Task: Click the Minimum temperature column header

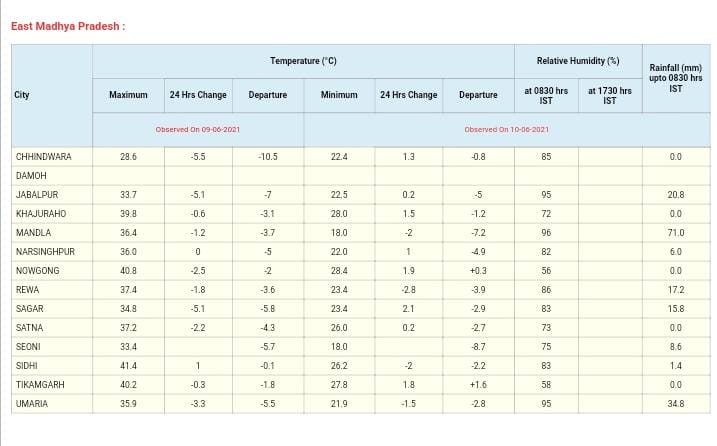Action: point(339,95)
